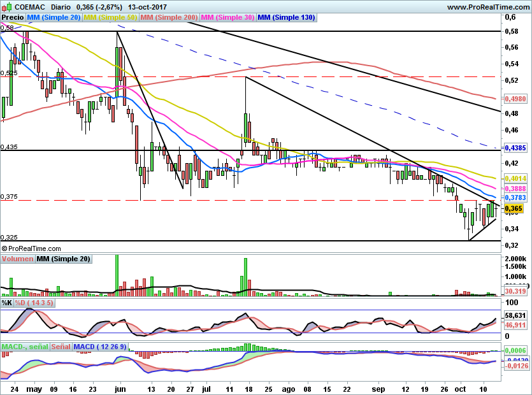Click the 0,4385 blue price tag
The height and width of the screenshot is (395, 532).
pos(515,148)
